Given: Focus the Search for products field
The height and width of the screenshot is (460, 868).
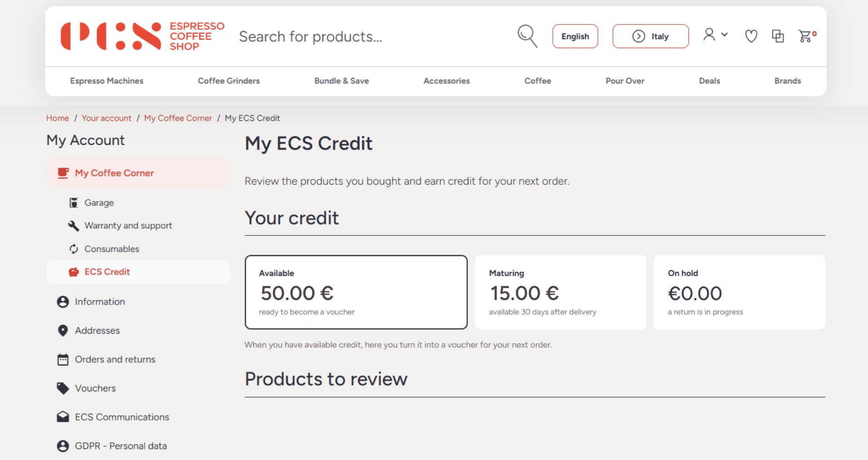Looking at the screenshot, I should point(375,37).
